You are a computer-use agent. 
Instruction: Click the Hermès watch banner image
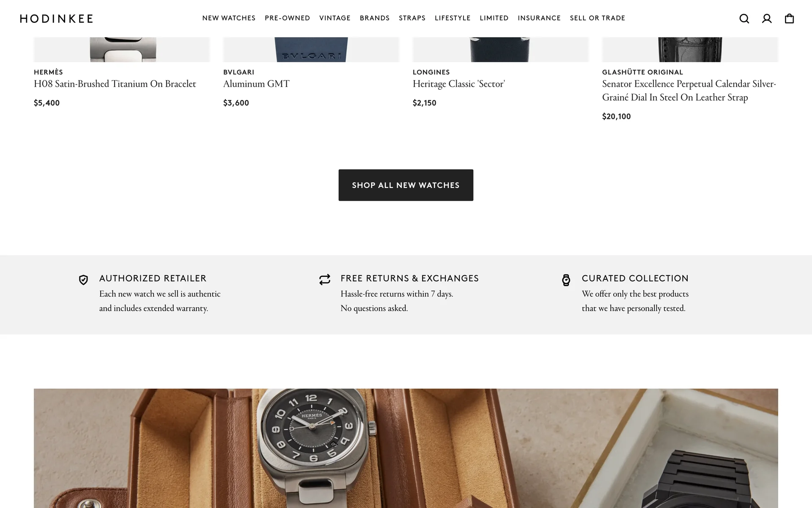406,448
